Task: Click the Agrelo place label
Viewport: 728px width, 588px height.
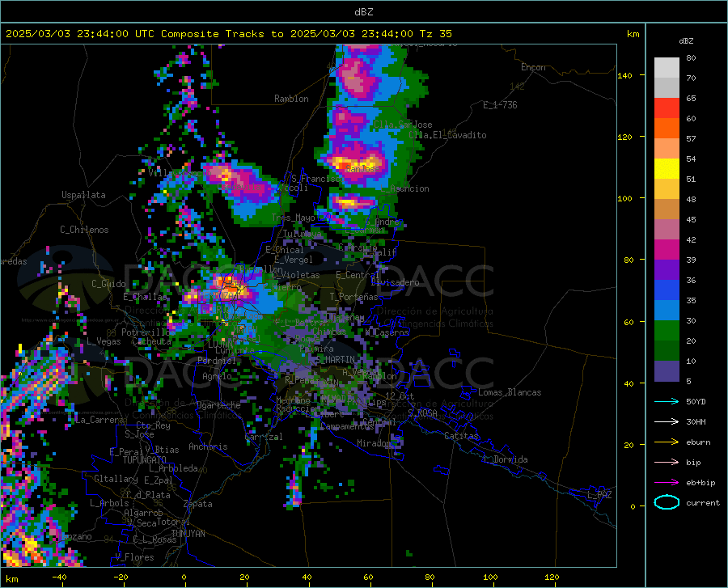Action: [217, 376]
